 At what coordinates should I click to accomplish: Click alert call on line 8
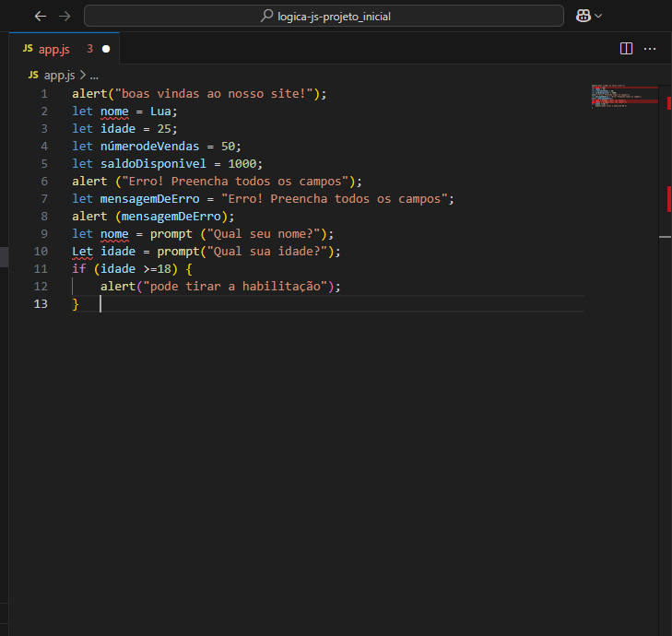(x=89, y=217)
